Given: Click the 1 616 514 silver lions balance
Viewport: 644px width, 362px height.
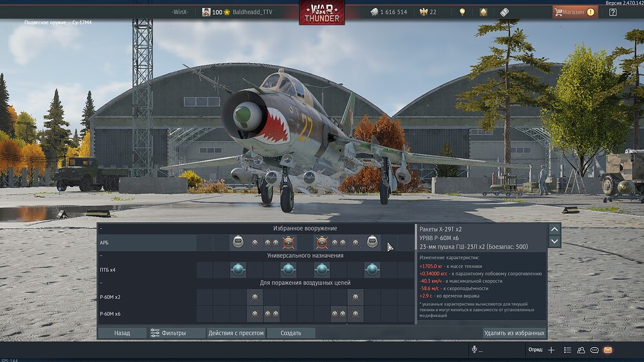Looking at the screenshot, I should point(393,12).
